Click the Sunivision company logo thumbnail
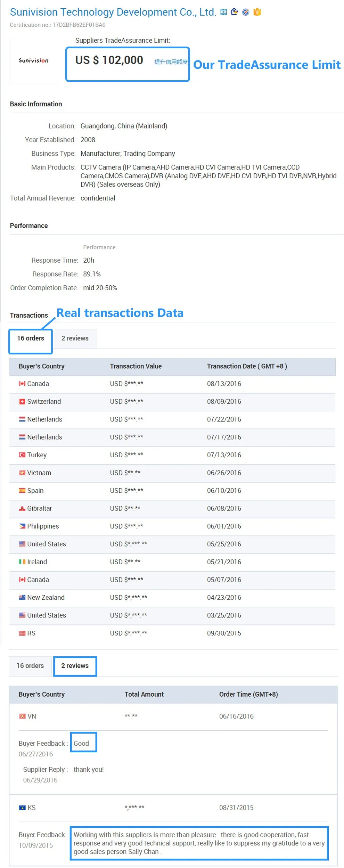Viewport: 344px width, 868px height. tap(34, 61)
